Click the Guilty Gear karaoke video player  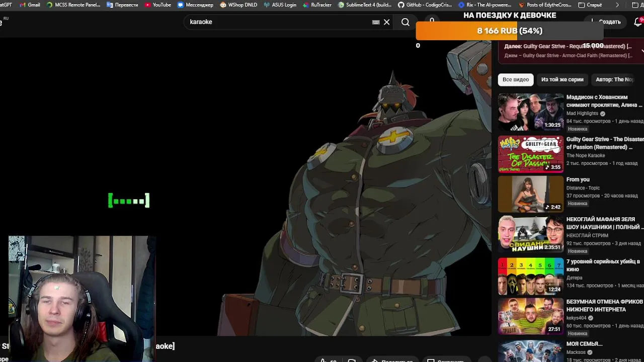(x=246, y=187)
